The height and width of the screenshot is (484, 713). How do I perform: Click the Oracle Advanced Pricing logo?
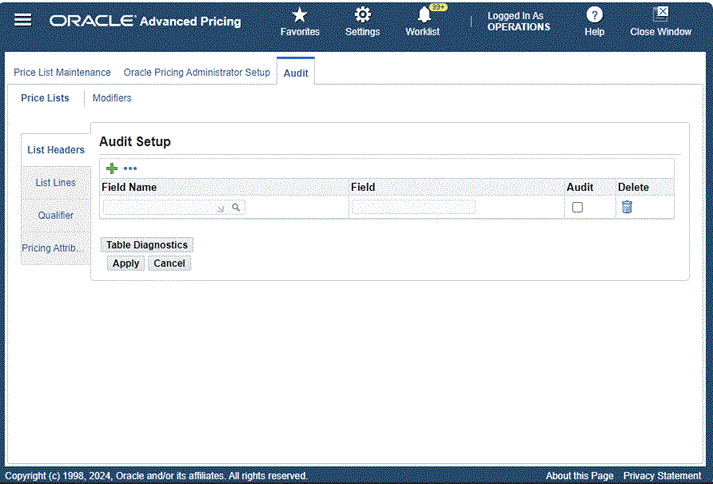[145, 21]
